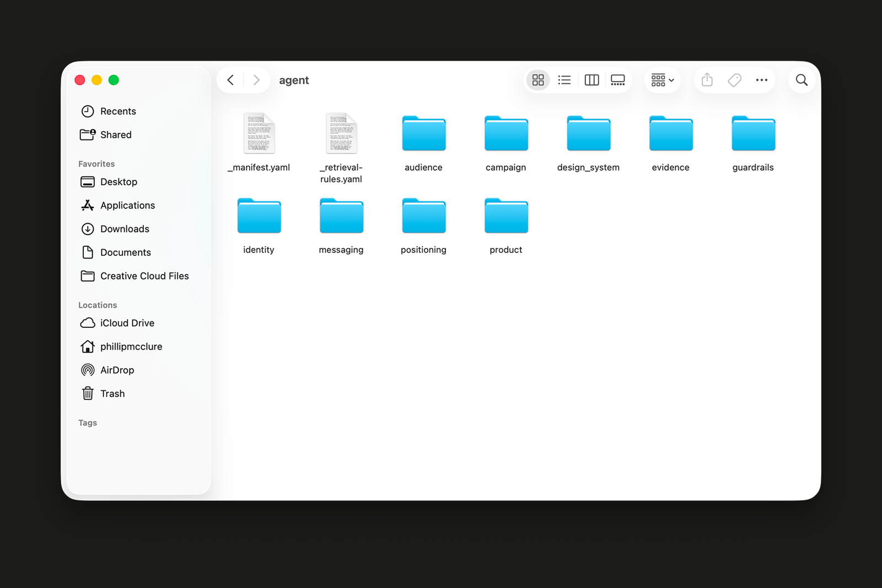Click the Locations section header

click(98, 305)
